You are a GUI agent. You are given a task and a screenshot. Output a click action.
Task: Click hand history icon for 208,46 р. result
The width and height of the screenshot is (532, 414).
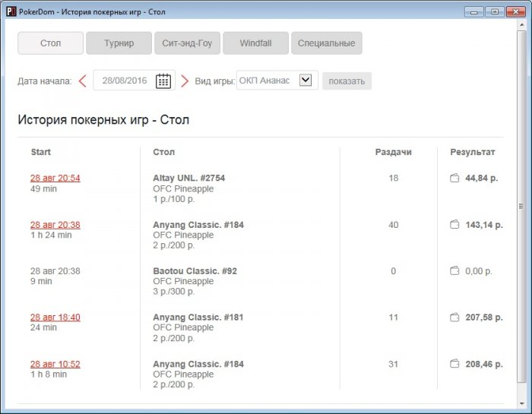454,365
